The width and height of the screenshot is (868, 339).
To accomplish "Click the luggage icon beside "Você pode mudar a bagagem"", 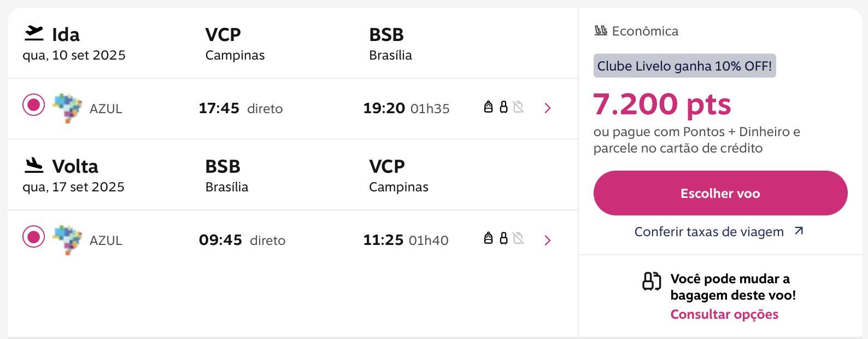I will point(652,281).
